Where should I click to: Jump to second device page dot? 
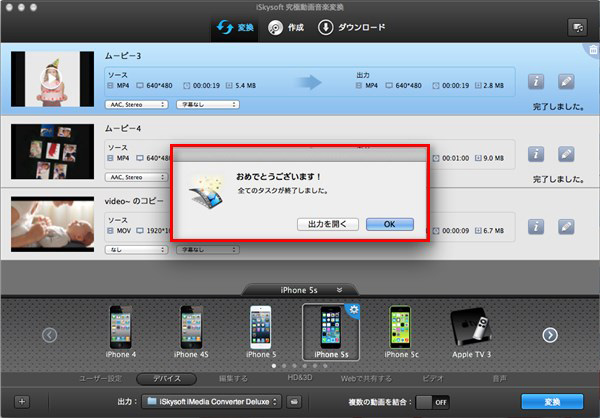point(284,366)
